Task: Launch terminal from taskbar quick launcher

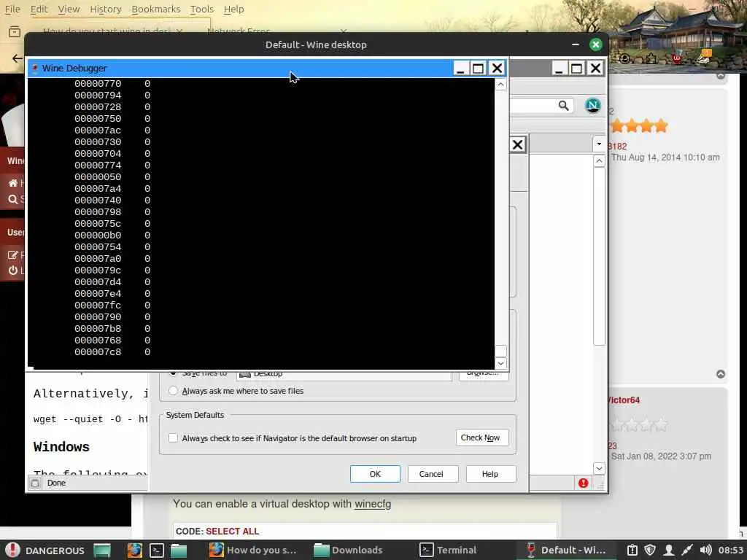Action: click(157, 550)
